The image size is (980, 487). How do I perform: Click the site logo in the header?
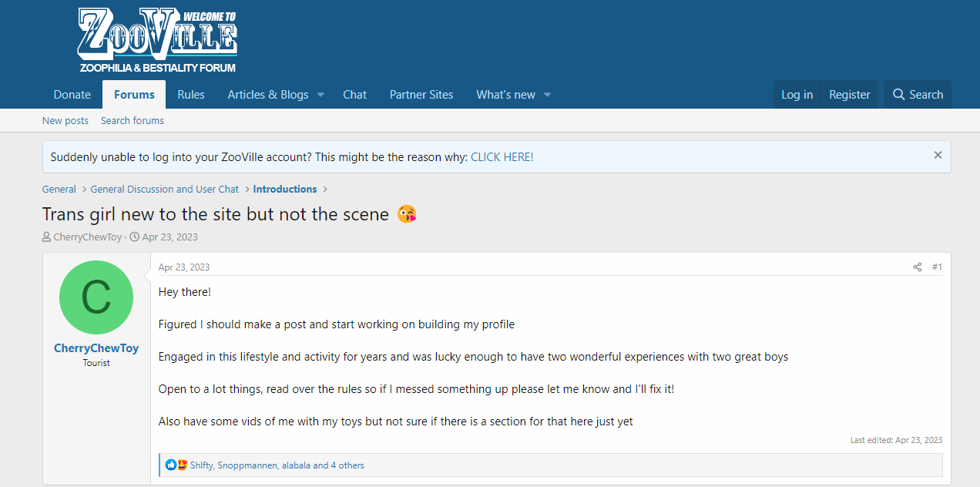[158, 40]
